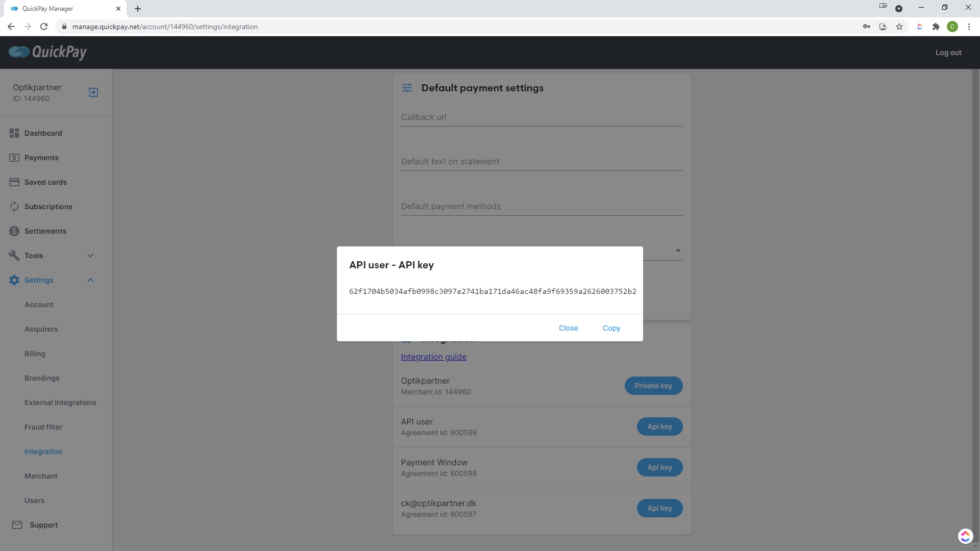The width and height of the screenshot is (980, 551).
Task: Expand the Tools menu chevron
Action: [90, 256]
